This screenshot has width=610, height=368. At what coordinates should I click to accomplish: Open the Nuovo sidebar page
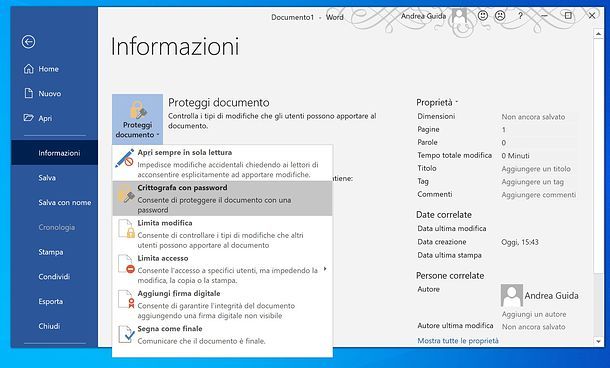coord(54,93)
